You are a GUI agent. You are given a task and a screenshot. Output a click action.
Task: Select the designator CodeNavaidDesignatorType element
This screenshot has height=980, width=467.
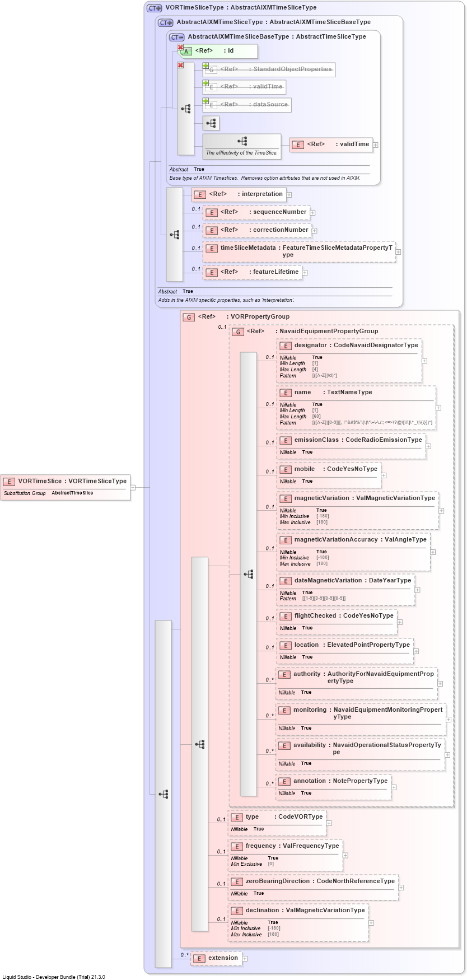(349, 361)
